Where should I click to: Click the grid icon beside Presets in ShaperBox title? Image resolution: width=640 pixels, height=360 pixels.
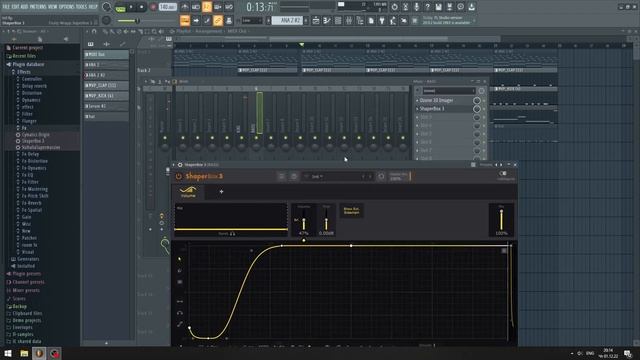click(473, 165)
